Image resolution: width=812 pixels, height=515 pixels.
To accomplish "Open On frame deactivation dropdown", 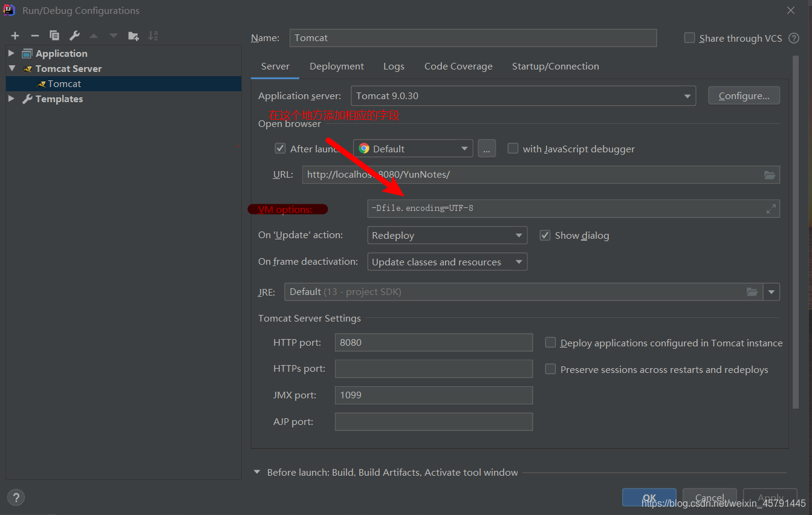I will pos(447,262).
